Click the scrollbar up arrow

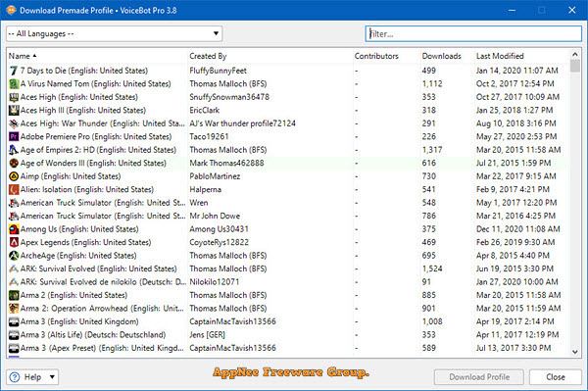coord(575,54)
